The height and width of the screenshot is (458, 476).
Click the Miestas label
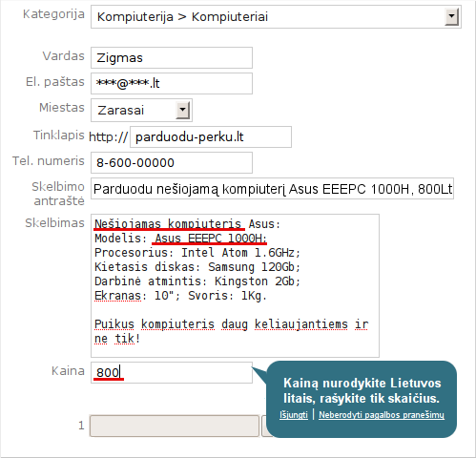[62, 108]
